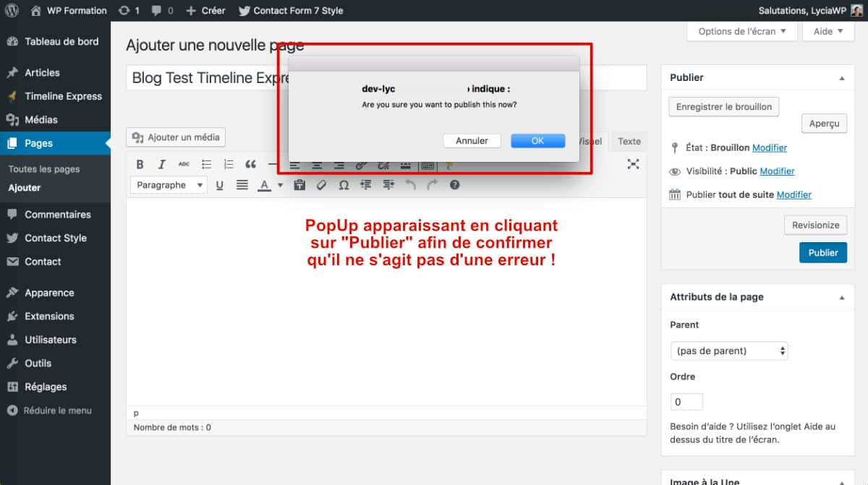Undo the last editing action

point(410,184)
